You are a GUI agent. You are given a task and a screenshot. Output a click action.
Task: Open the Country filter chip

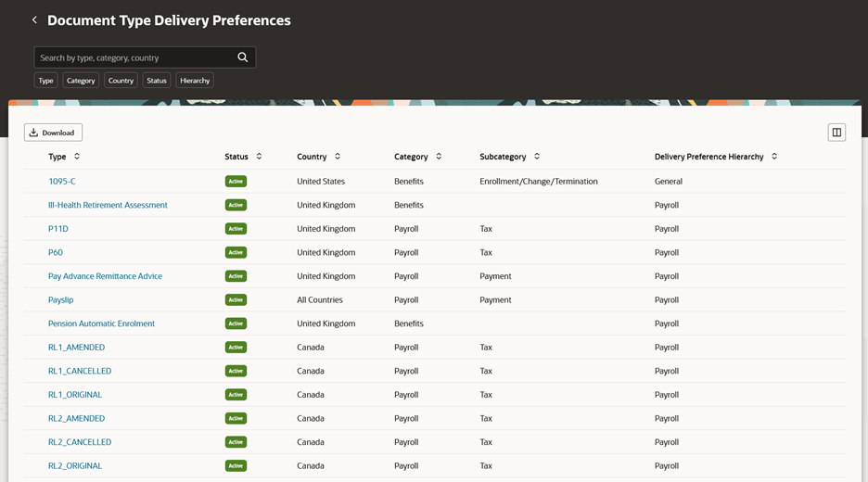pos(121,81)
